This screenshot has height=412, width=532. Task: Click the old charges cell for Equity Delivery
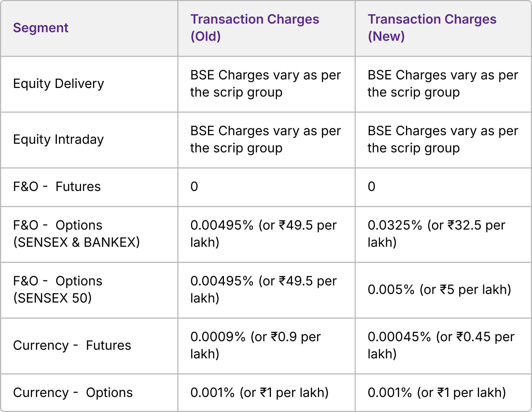coord(265,84)
